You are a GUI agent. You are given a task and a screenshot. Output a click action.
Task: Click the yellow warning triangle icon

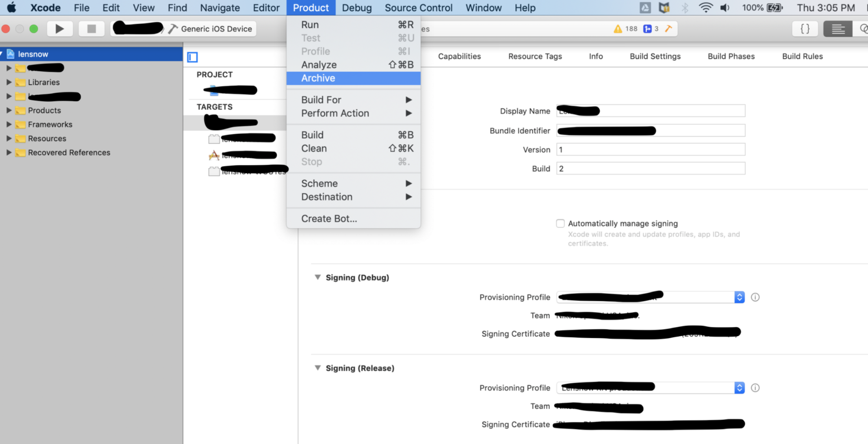[617, 29]
